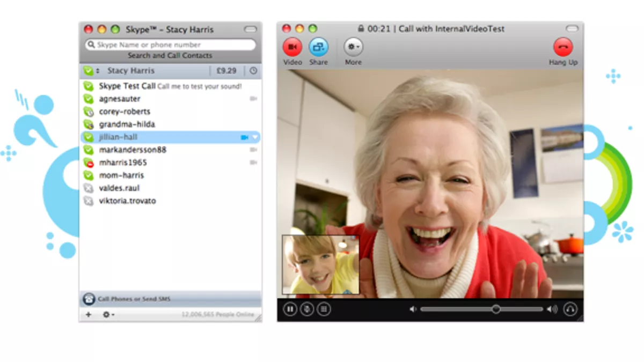Open the More gear dropdown in call window
644x362 pixels.
click(353, 47)
